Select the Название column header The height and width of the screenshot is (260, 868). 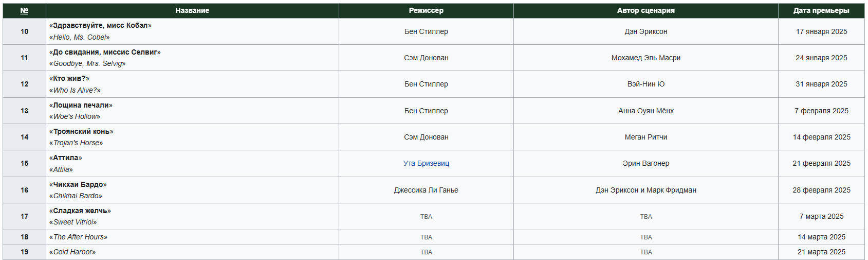pos(192,10)
